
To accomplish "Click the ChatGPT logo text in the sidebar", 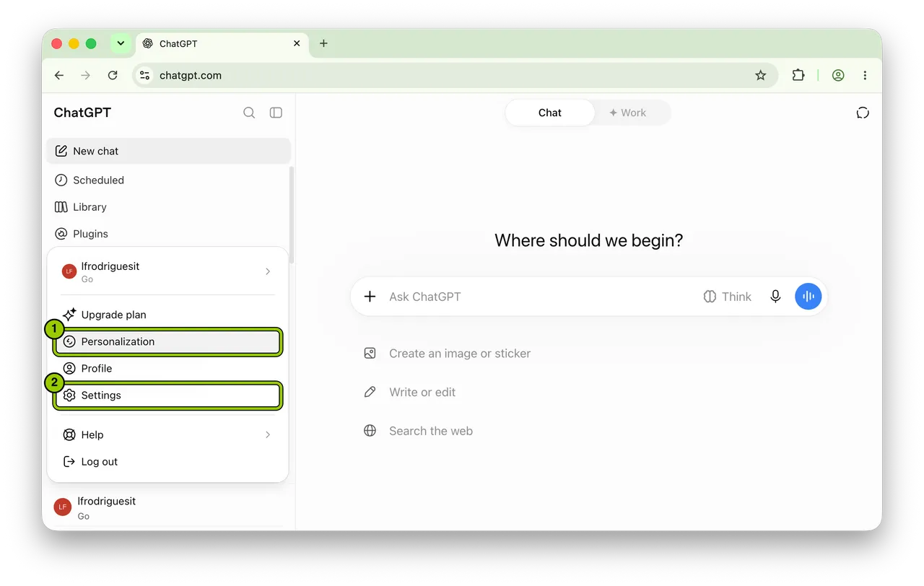I will coord(82,113).
